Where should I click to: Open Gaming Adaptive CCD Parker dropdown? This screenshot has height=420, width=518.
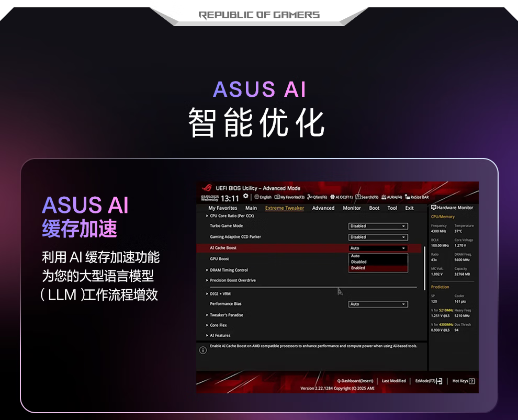pyautogui.click(x=377, y=237)
